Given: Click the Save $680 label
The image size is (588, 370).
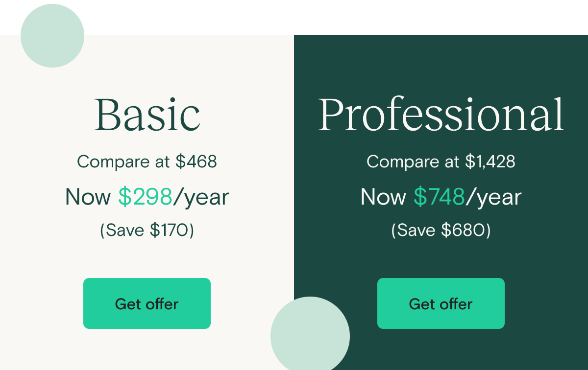Looking at the screenshot, I should pos(441,230).
